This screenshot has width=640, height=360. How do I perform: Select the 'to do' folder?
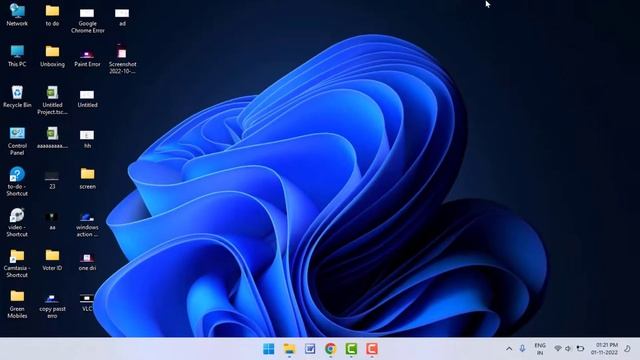coord(52,15)
